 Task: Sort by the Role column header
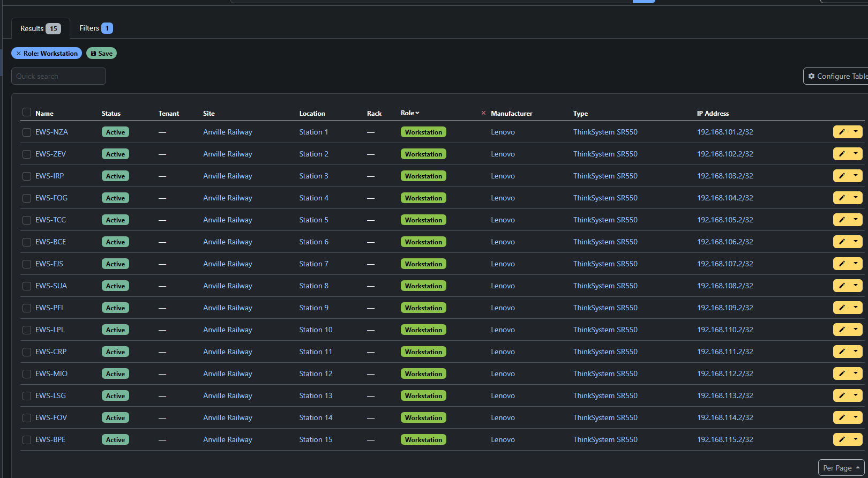click(x=410, y=113)
